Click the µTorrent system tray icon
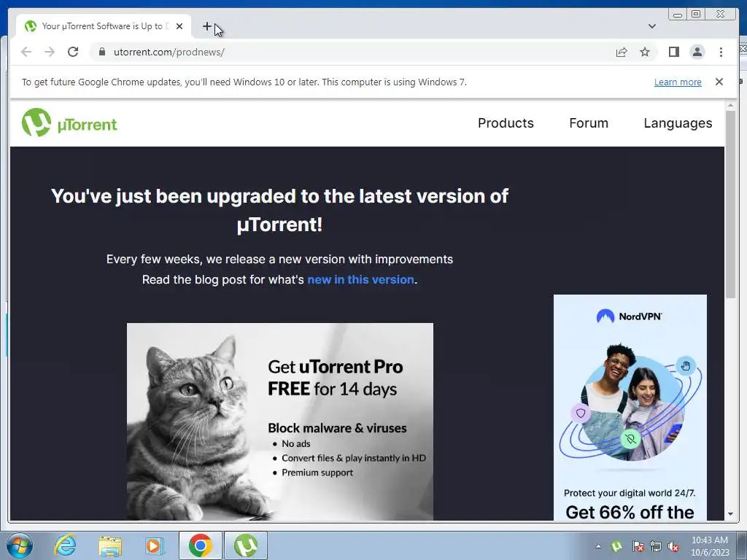The height and width of the screenshot is (560, 747). 616,546
